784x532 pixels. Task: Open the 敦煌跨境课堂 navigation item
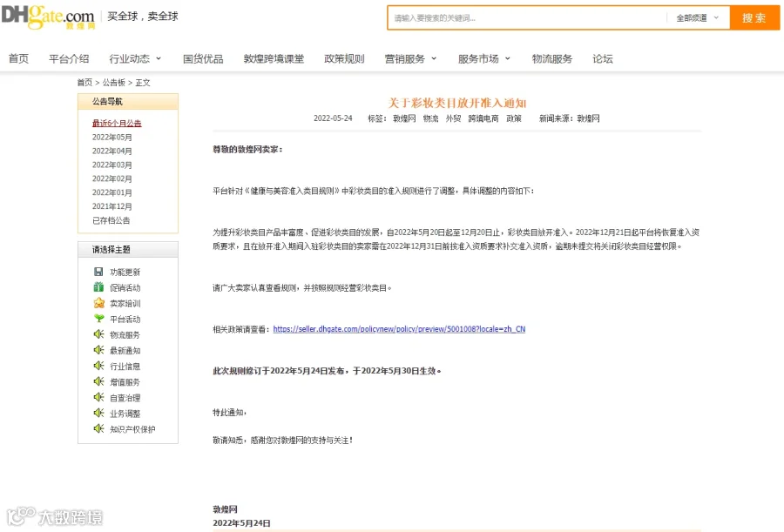click(274, 58)
